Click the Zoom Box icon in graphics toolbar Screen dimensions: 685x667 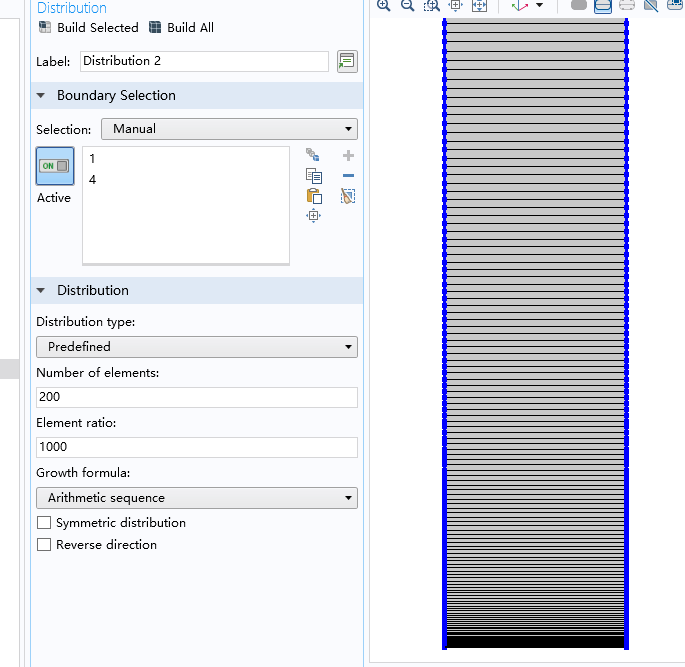[x=432, y=5]
